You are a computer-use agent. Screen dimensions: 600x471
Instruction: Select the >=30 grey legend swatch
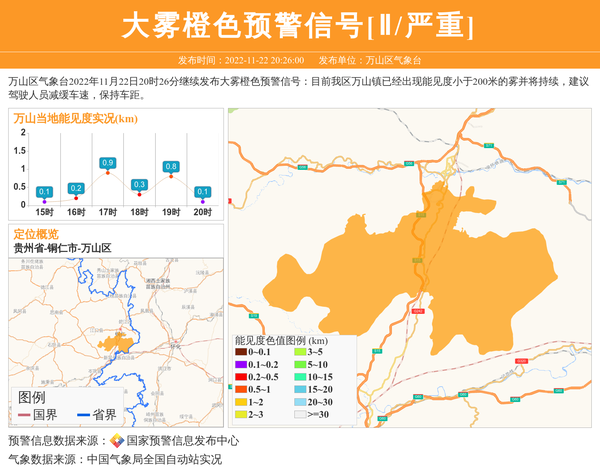299,414
